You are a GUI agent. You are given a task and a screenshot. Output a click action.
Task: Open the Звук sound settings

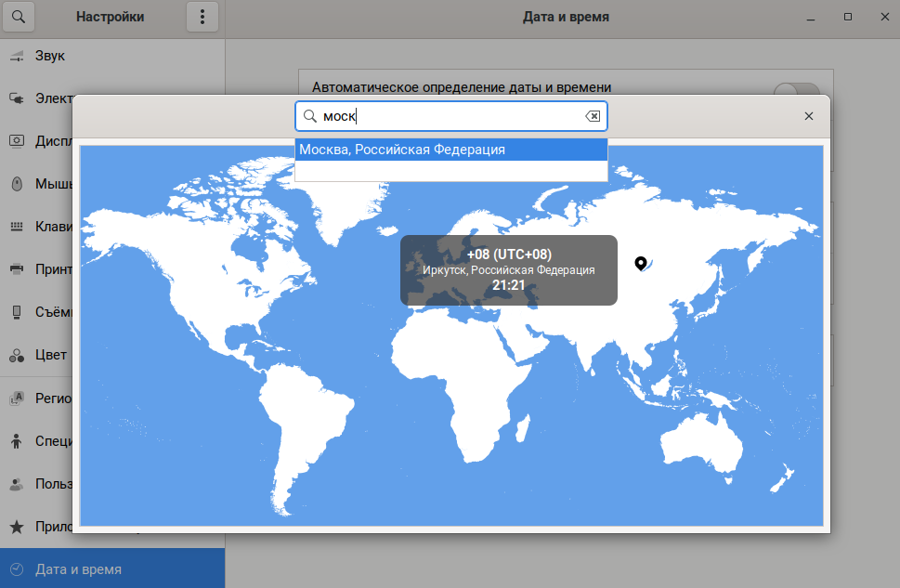[49, 56]
